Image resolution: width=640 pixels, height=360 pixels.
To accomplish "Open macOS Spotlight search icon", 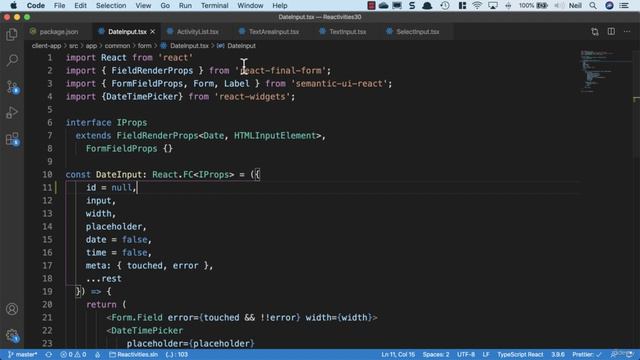I will 593,6.
